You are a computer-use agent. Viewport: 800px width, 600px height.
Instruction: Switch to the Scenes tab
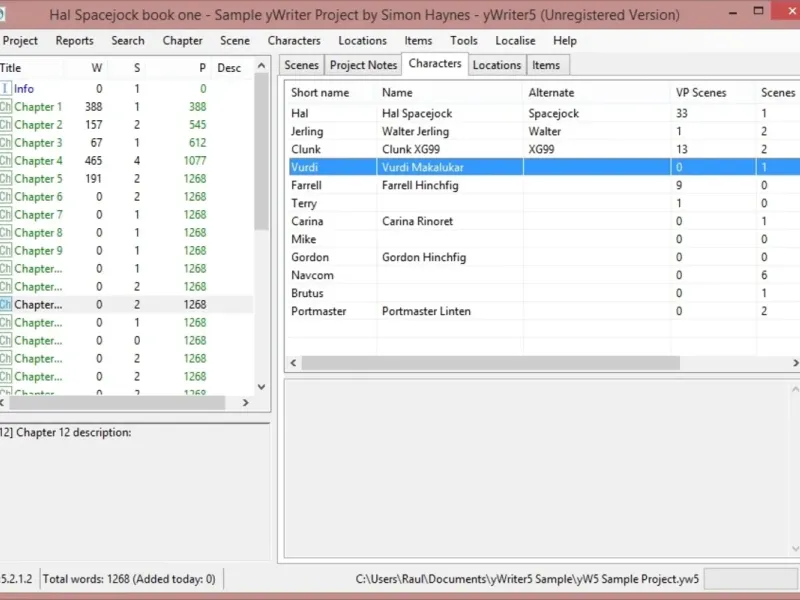pos(302,65)
